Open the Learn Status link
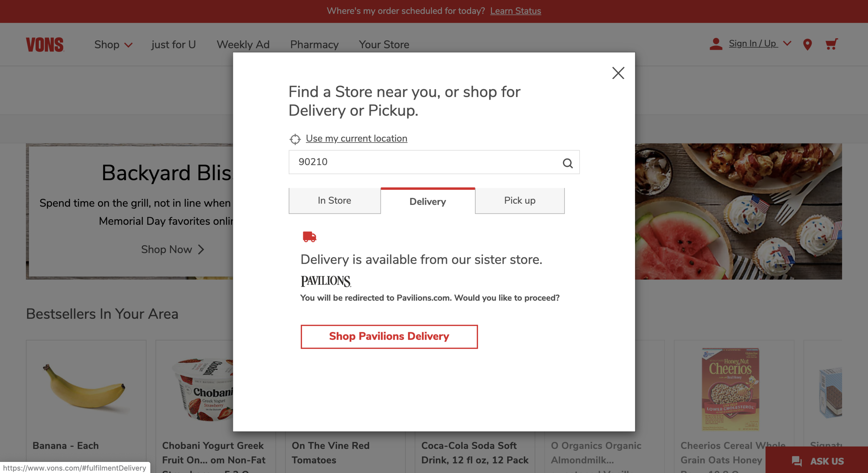This screenshot has width=868, height=473. [x=515, y=11]
